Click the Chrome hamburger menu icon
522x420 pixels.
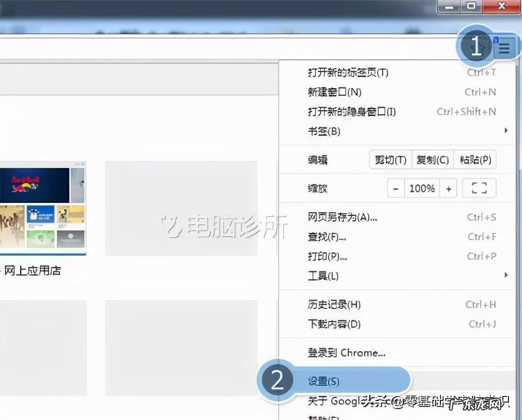click(x=504, y=49)
